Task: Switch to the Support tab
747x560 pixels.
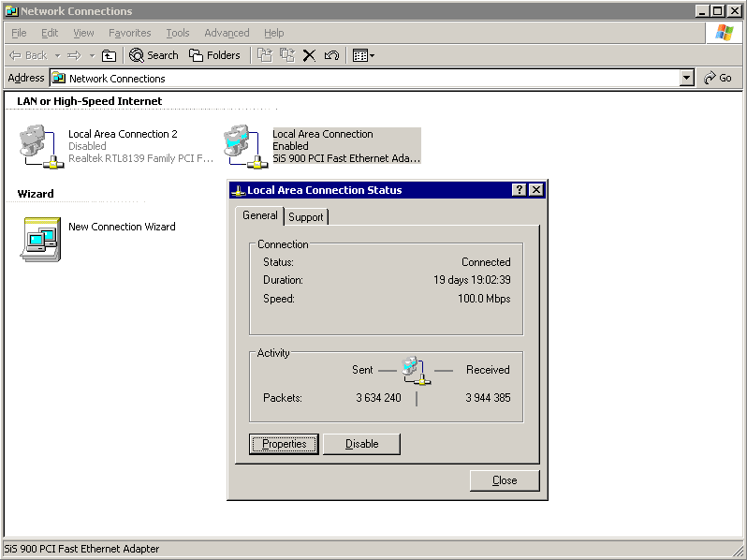Action: (x=305, y=217)
